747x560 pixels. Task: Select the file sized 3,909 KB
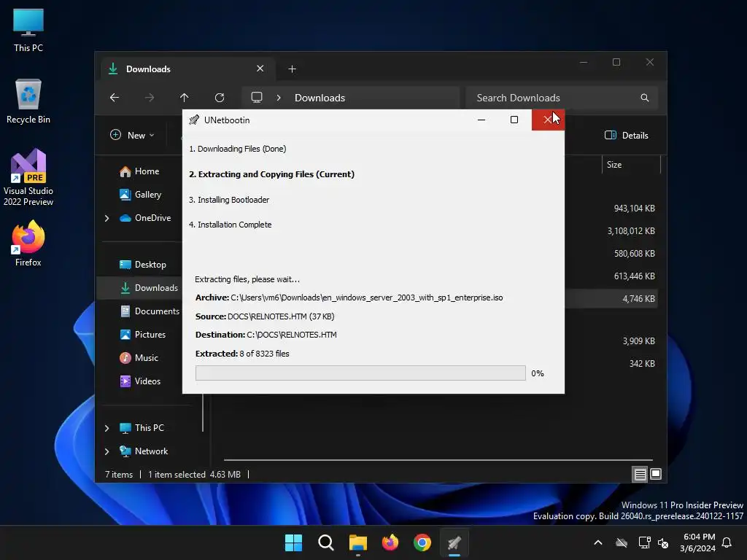638,341
